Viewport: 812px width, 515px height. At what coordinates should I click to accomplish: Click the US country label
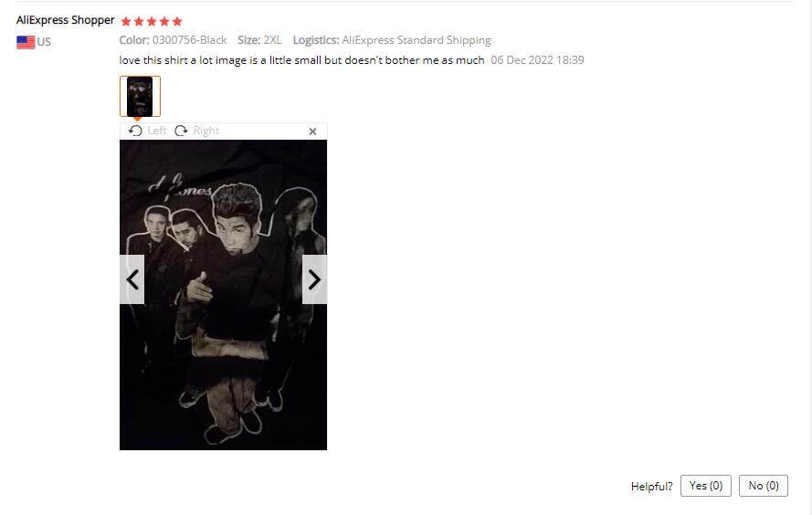44,42
